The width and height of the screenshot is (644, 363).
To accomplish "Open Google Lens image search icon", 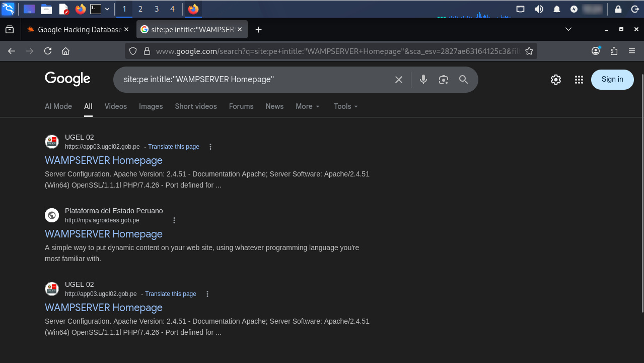I will (x=443, y=80).
